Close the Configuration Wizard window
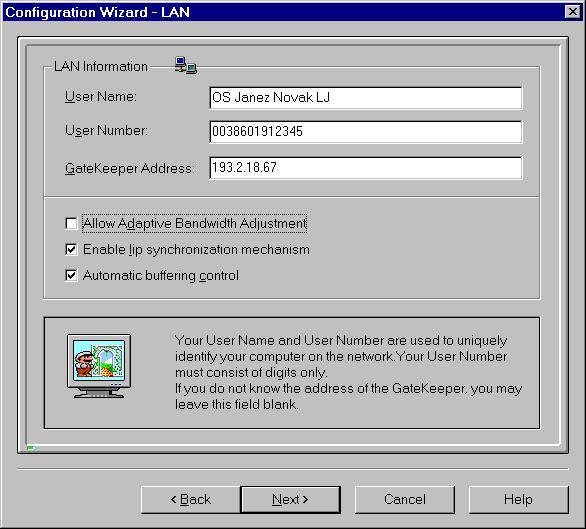The height and width of the screenshot is (529, 586). (x=573, y=12)
